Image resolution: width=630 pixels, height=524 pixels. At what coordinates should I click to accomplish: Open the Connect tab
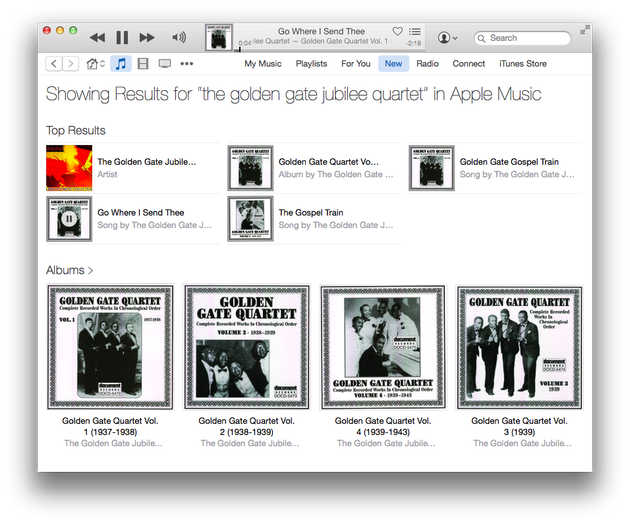click(468, 63)
